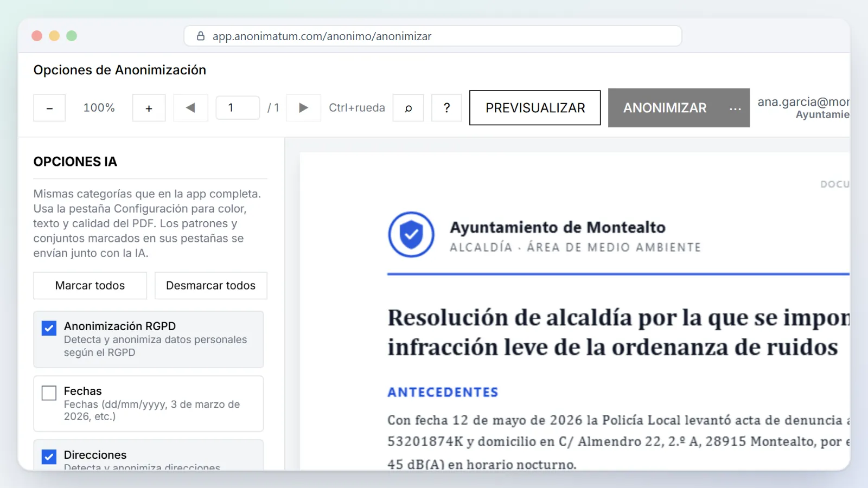Click the ANONIMIZAR button

[665, 108]
